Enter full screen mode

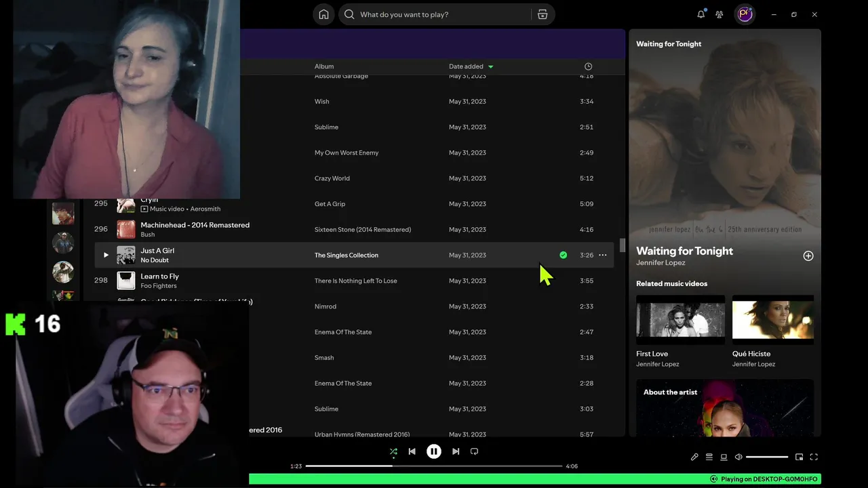coord(814,457)
